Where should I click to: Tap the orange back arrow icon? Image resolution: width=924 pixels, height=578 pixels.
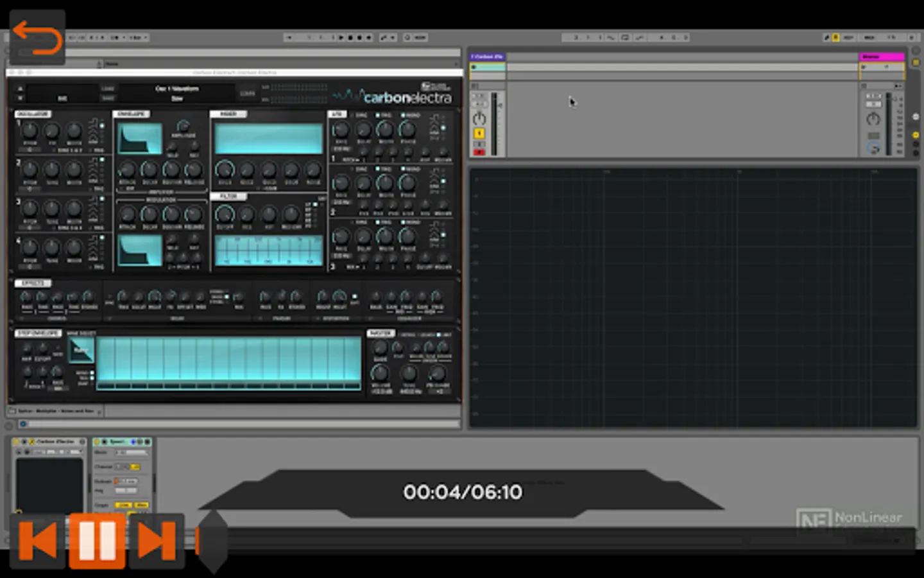coord(37,37)
